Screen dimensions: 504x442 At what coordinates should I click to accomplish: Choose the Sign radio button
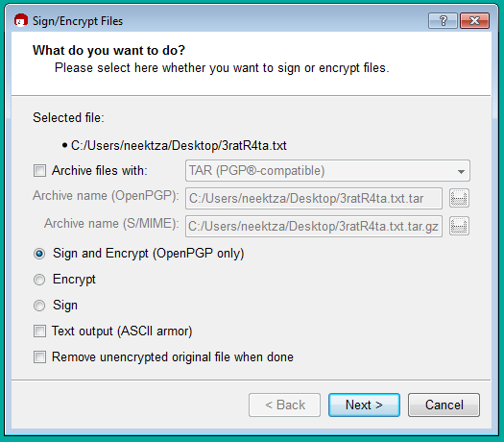click(x=39, y=306)
